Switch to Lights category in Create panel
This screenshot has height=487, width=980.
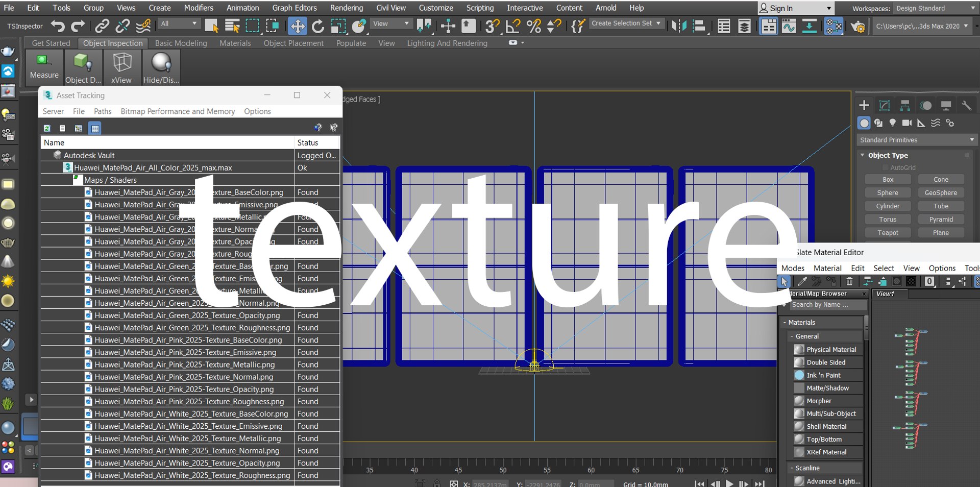[x=892, y=123]
